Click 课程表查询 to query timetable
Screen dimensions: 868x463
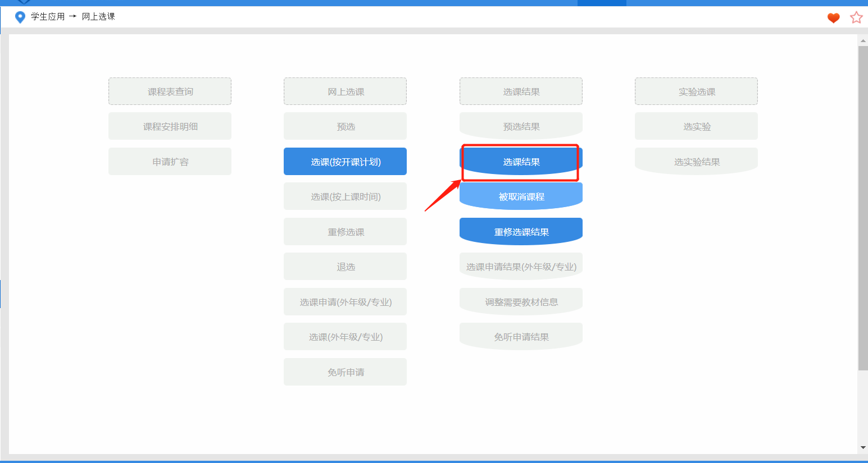(170, 91)
